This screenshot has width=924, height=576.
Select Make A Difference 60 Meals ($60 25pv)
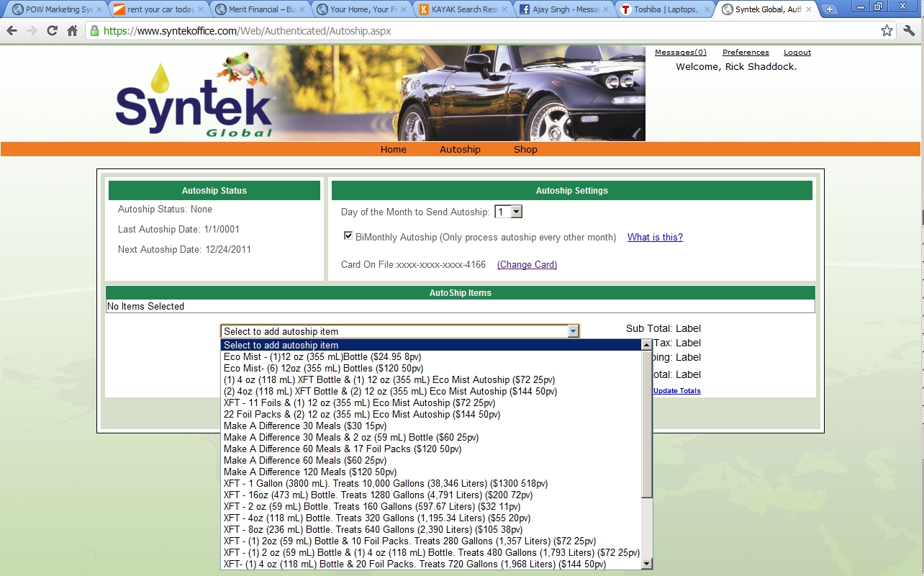point(430,460)
